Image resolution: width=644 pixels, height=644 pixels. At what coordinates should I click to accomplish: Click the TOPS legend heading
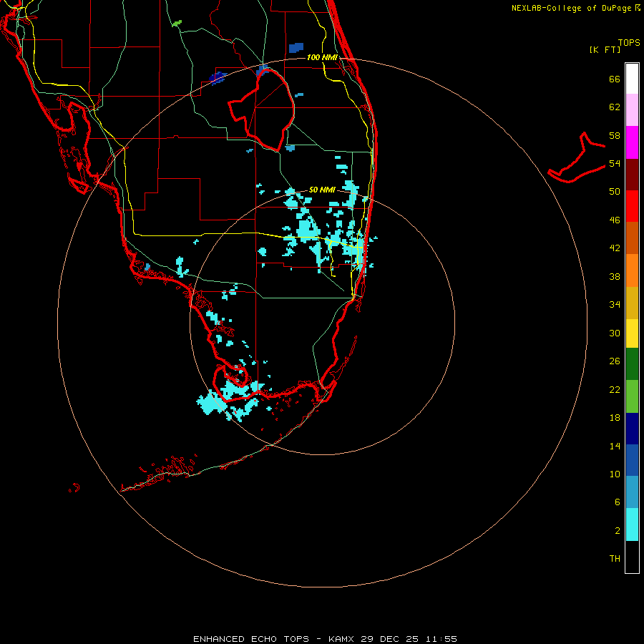(x=629, y=42)
